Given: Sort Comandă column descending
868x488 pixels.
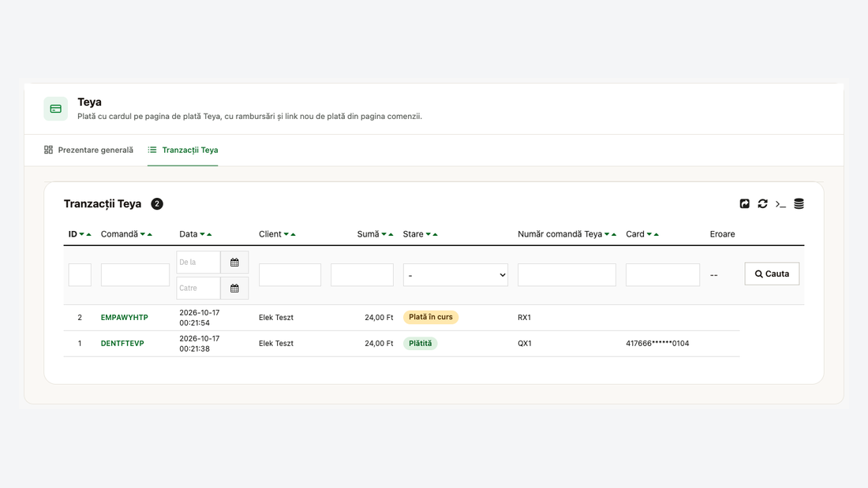Looking at the screenshot, I should pyautogui.click(x=143, y=234).
